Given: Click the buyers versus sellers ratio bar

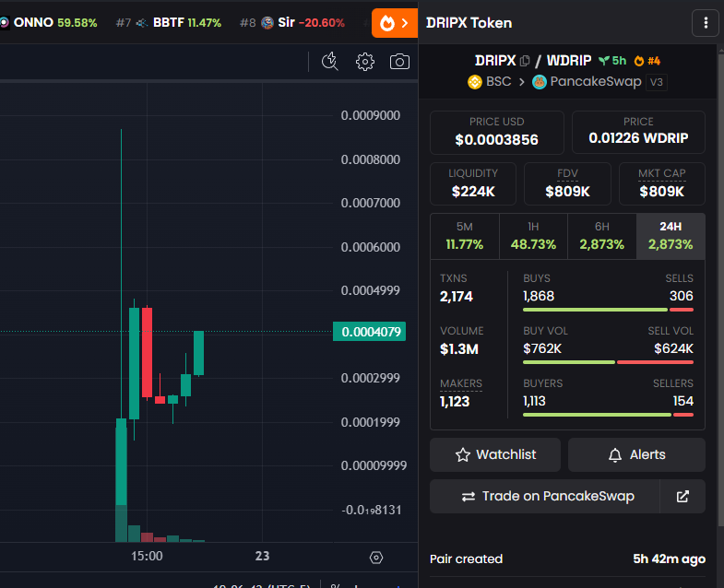Looking at the screenshot, I should tap(608, 415).
